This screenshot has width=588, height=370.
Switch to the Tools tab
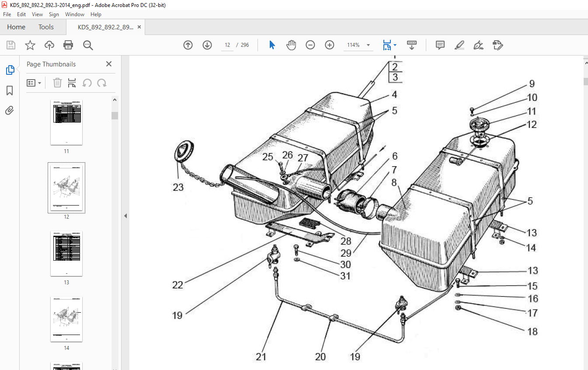pyautogui.click(x=46, y=27)
